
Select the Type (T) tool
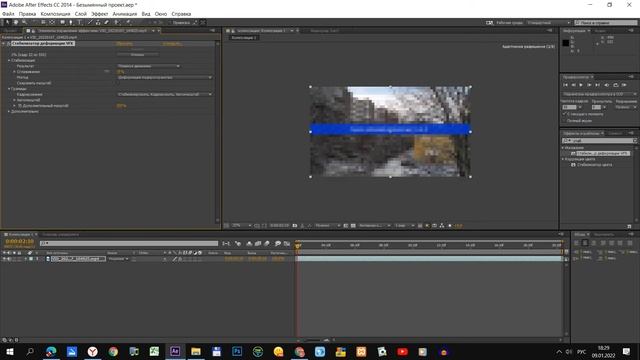click(79, 22)
